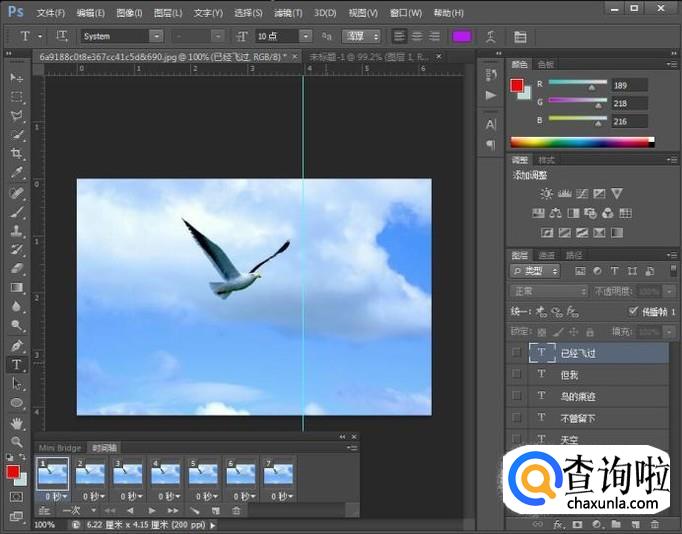Switch to the 时间轴 tab
The height and width of the screenshot is (534, 682).
(x=104, y=447)
